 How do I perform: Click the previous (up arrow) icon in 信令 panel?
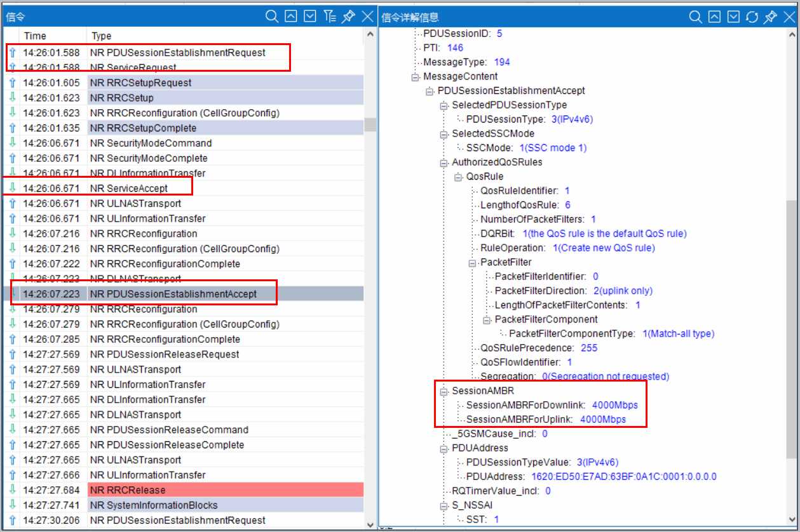290,17
